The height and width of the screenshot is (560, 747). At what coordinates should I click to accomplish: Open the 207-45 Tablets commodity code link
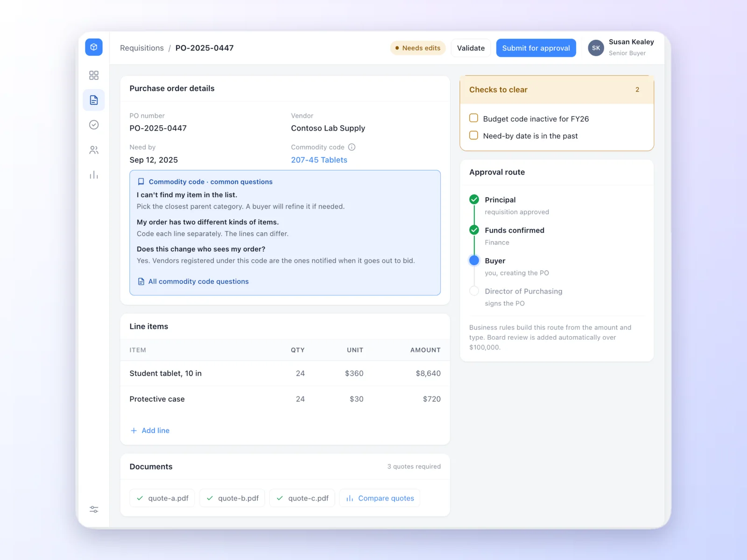tap(319, 160)
